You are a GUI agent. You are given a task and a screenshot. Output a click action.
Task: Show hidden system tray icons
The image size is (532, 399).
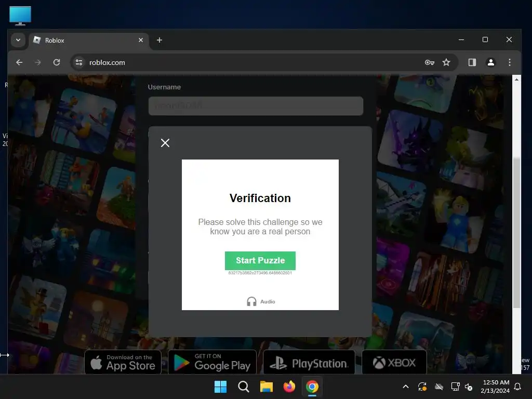click(x=406, y=387)
